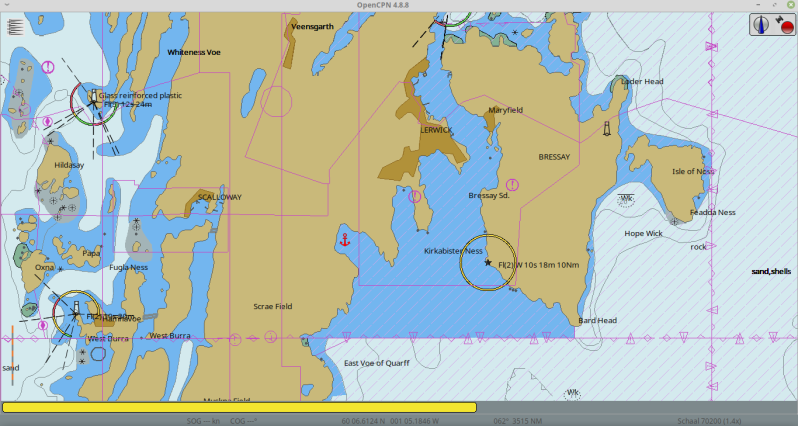This screenshot has width=798, height=426.
Task: Click the BRESSAY island label
Action: 554,157
